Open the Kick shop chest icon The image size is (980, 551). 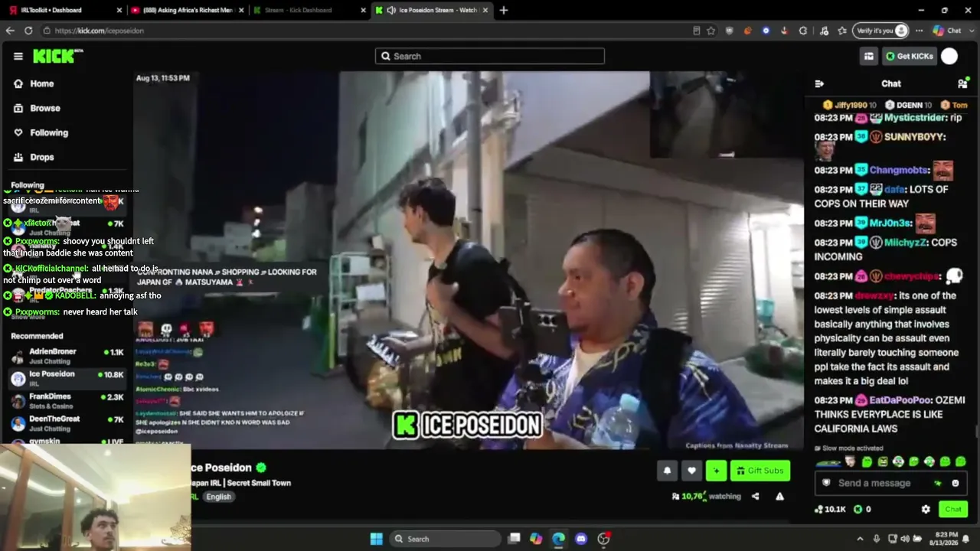[x=869, y=56]
